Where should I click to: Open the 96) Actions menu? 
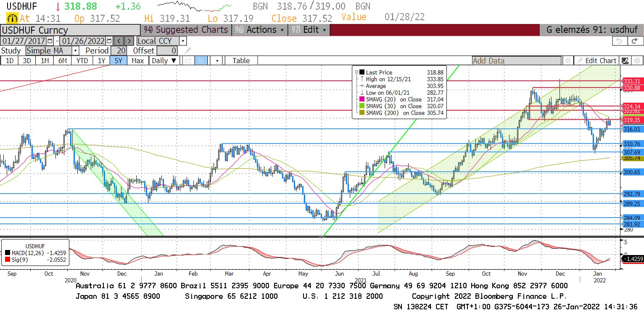point(259,30)
